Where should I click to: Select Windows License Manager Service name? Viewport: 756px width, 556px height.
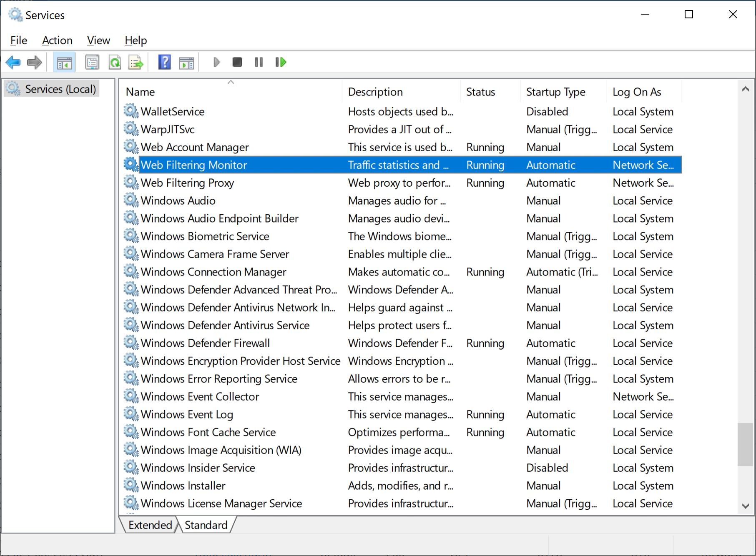[221, 503]
